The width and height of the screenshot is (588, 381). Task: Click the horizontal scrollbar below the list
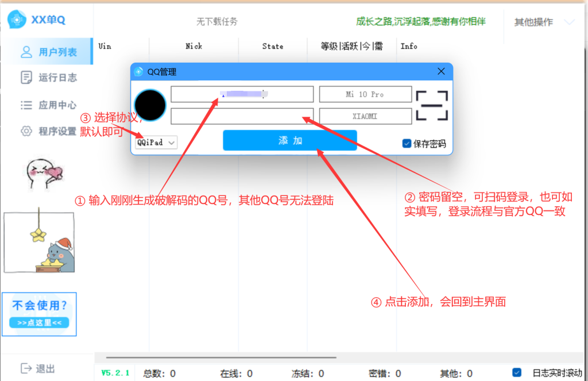pos(221,358)
